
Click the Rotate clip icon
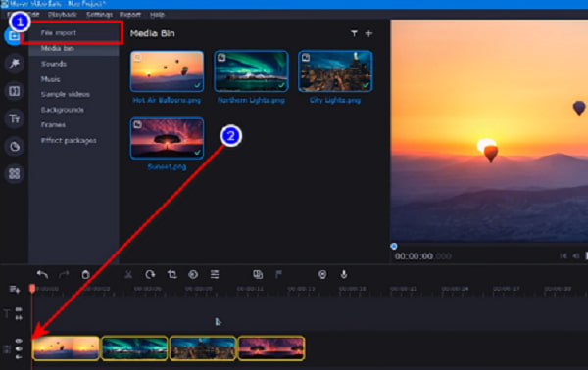(x=150, y=274)
